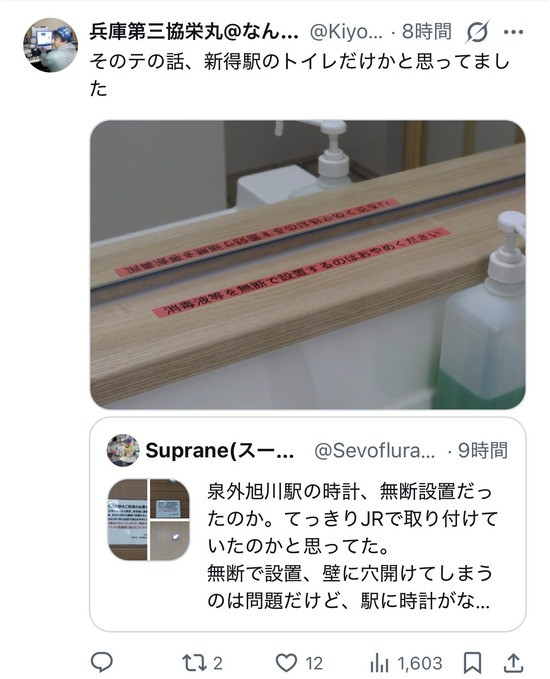
Task: Bookmark this post
Action: [x=472, y=663]
